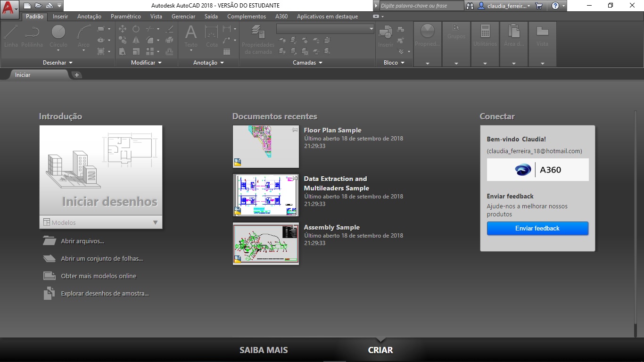This screenshot has height=362, width=644.
Task: Open the layer selection combo box
Action: (325, 29)
